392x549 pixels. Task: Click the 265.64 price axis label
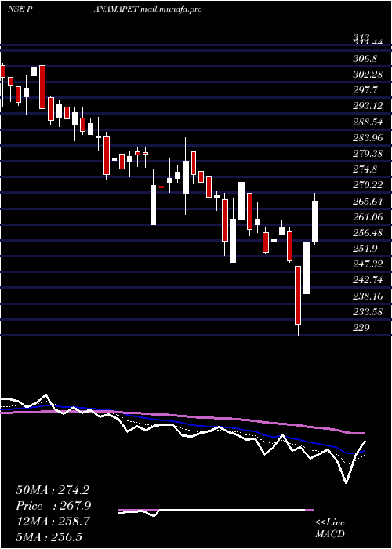coord(367,202)
